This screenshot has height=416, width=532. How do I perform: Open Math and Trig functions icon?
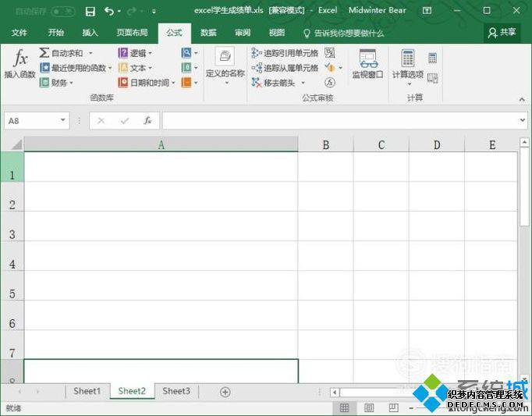click(x=186, y=68)
